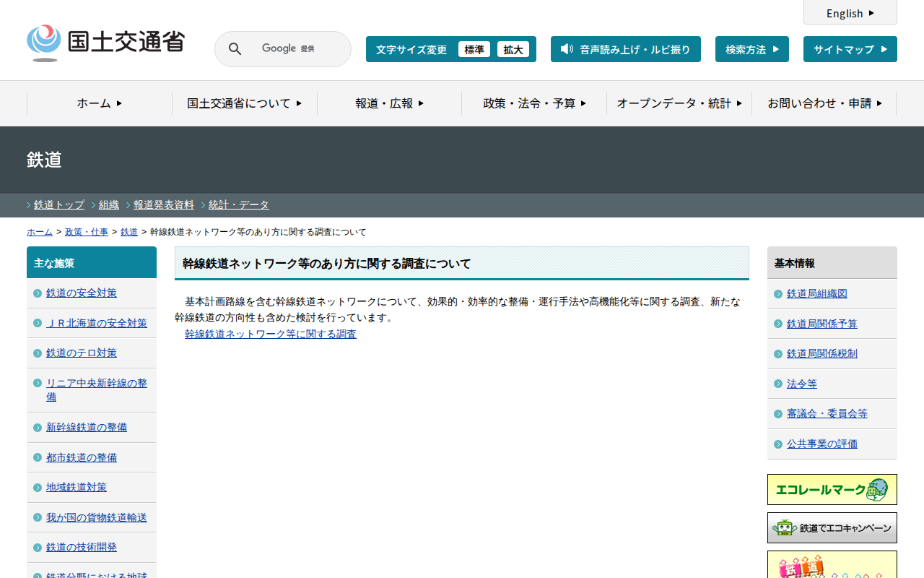Expand the オープンデータ・統計 menu

point(679,103)
